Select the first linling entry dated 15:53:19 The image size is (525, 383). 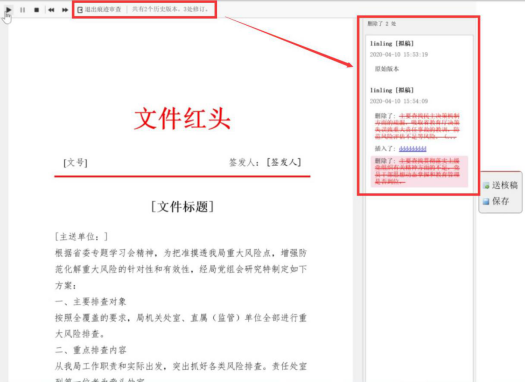pyautogui.click(x=399, y=49)
